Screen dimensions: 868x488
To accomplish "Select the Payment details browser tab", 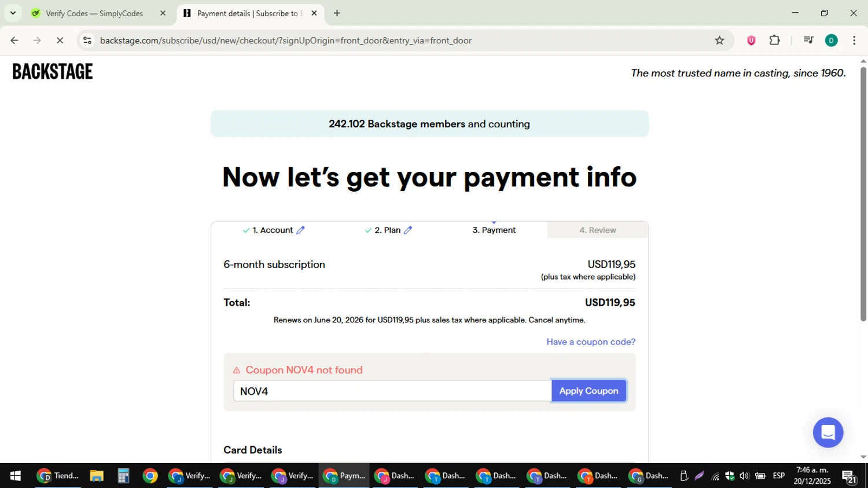I will (250, 13).
